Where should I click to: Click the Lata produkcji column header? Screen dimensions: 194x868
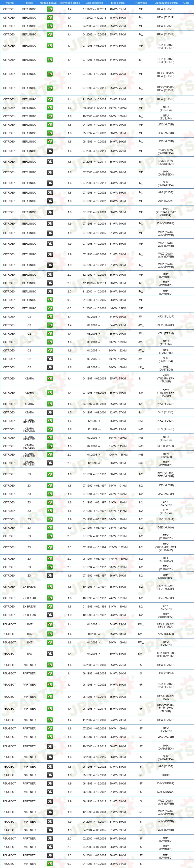click(94, 3)
